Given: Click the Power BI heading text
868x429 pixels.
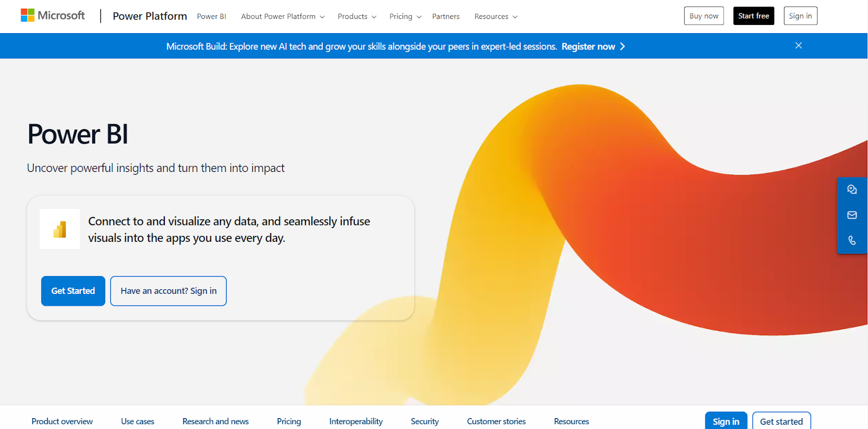Looking at the screenshot, I should tap(78, 134).
